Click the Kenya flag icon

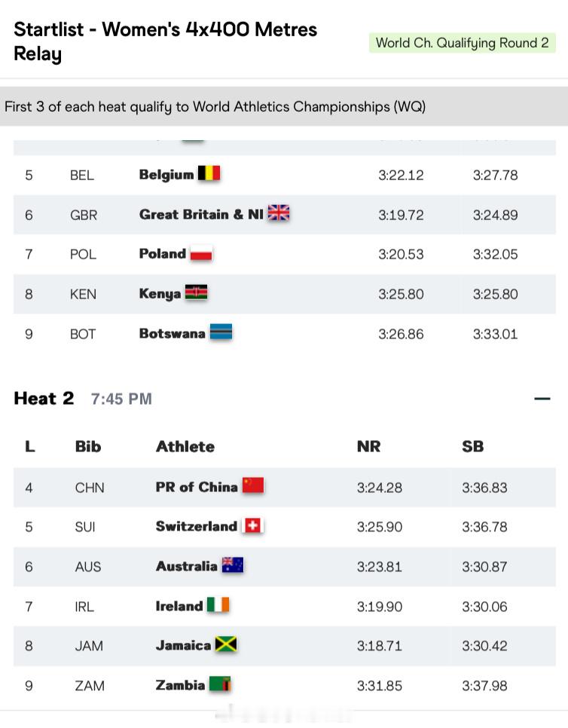[196, 292]
